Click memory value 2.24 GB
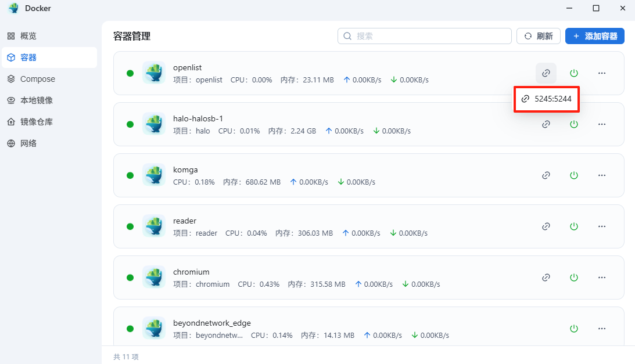This screenshot has width=635, height=364. (x=303, y=131)
